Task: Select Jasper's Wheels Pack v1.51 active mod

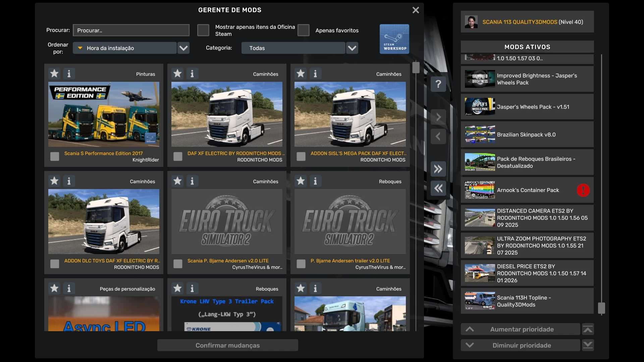Action: click(x=527, y=107)
